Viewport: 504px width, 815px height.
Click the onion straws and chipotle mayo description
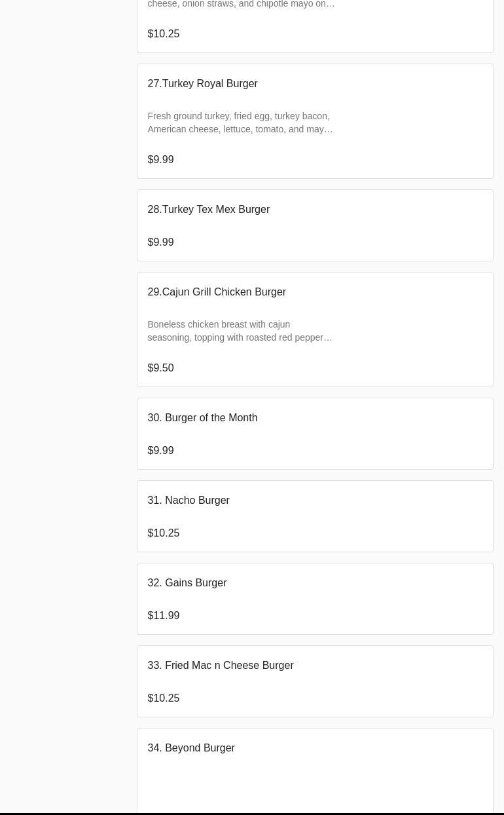point(241,5)
